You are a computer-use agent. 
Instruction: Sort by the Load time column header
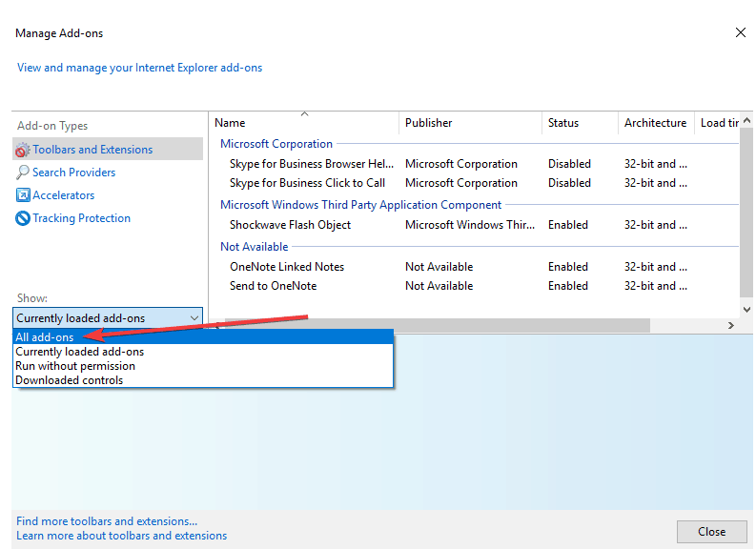(717, 123)
